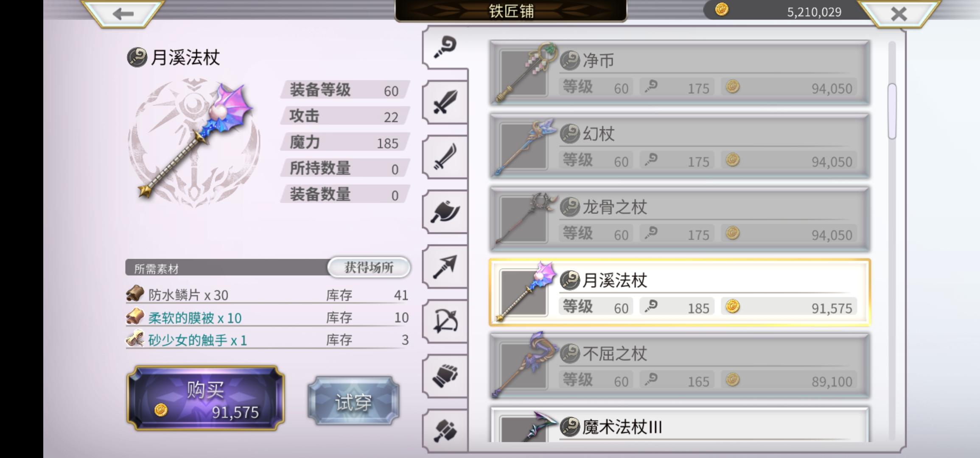Select the axe weapon category tab
Viewport: 980px width, 458px height.
pyautogui.click(x=445, y=212)
